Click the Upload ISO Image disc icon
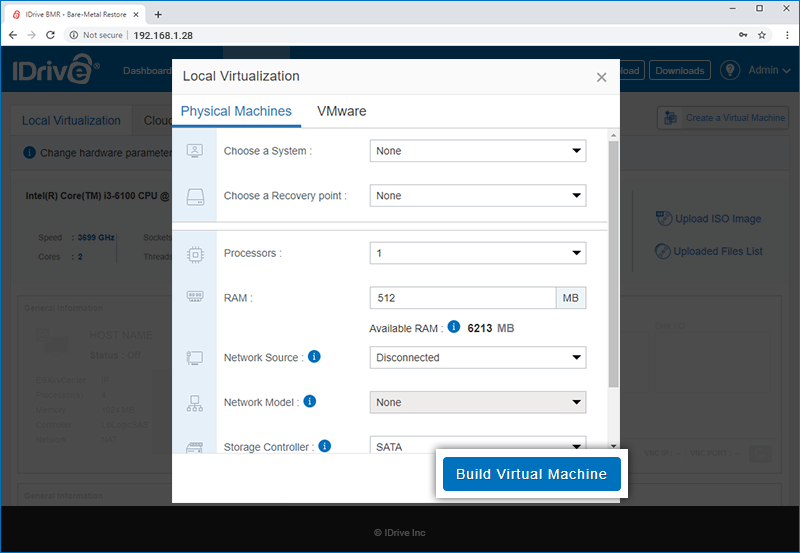 point(664,218)
